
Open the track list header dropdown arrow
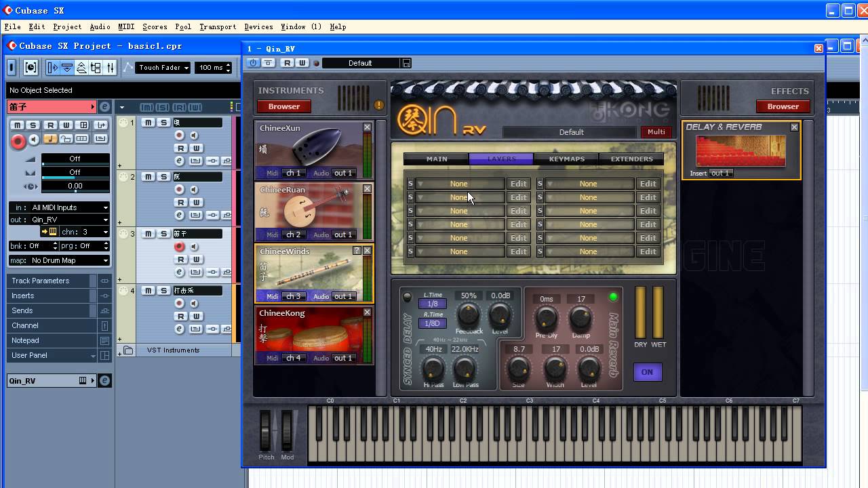122,107
